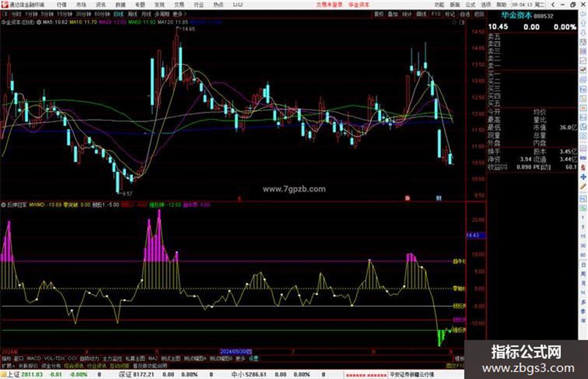The image size is (588, 379).
Task: Click the blue cross-move icon in right sidebar
Action: pos(583,177)
